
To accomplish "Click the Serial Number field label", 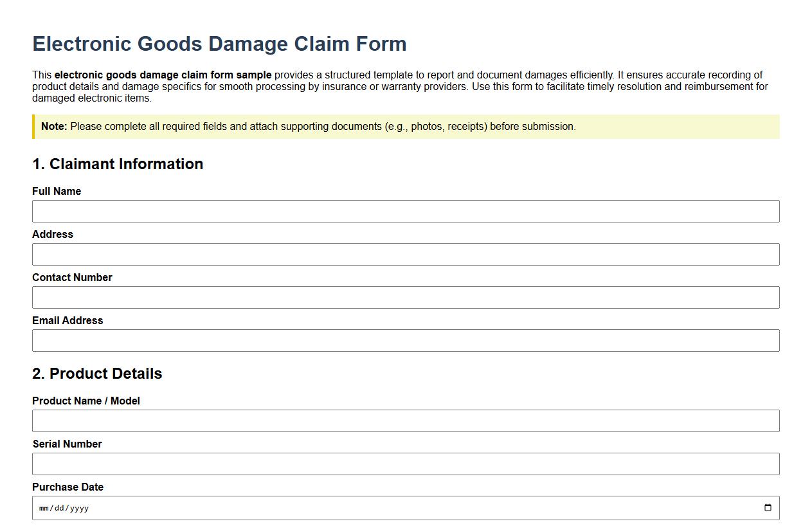I will pyautogui.click(x=66, y=444).
